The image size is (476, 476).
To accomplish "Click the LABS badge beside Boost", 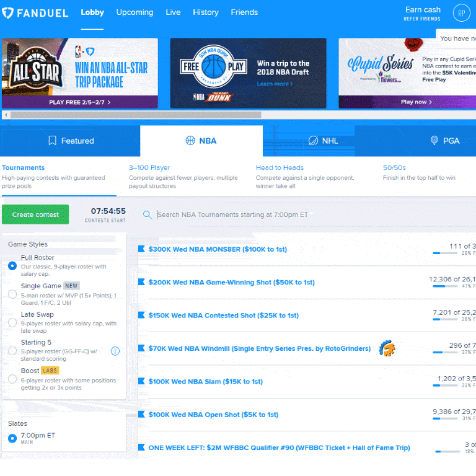I will [50, 371].
